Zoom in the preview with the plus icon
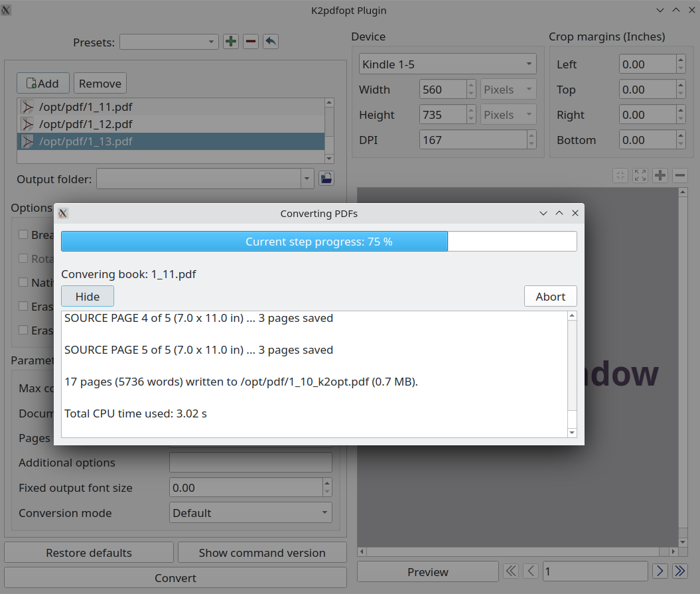 (660, 175)
